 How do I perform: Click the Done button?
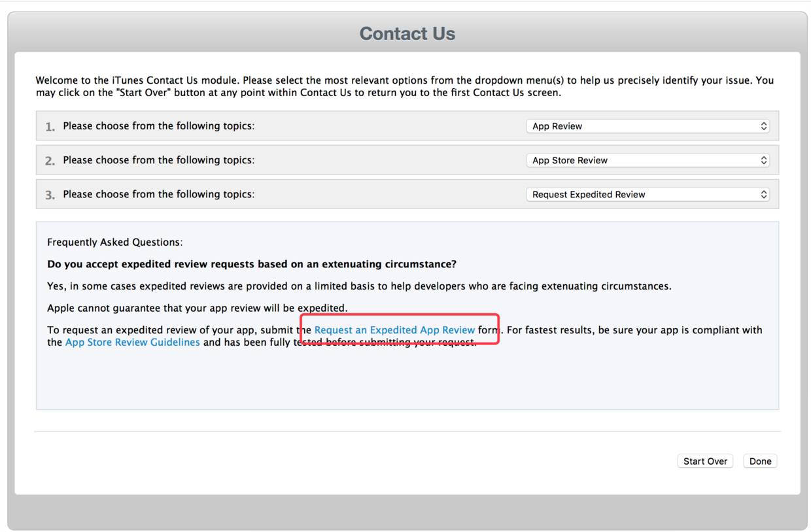click(x=760, y=461)
